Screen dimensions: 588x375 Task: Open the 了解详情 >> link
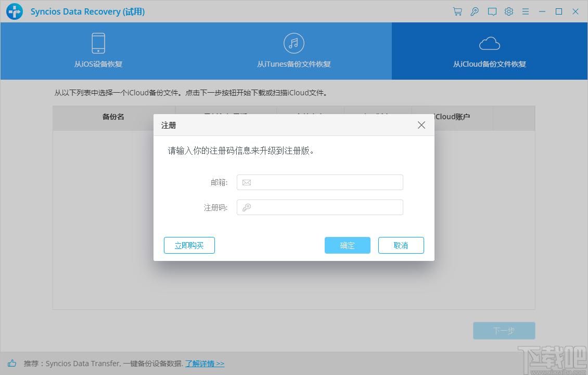tap(204, 364)
